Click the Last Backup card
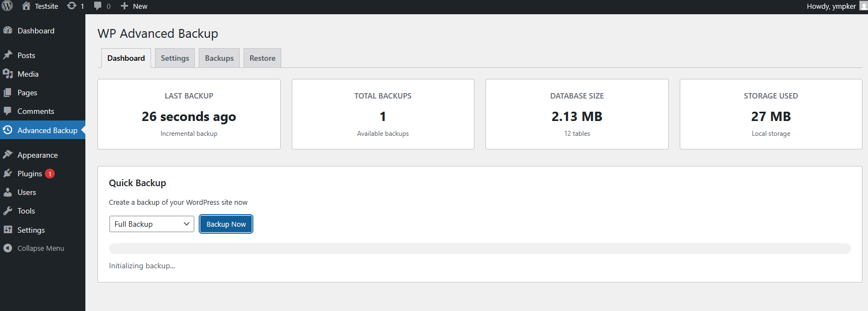The width and height of the screenshot is (868, 311). point(189,114)
